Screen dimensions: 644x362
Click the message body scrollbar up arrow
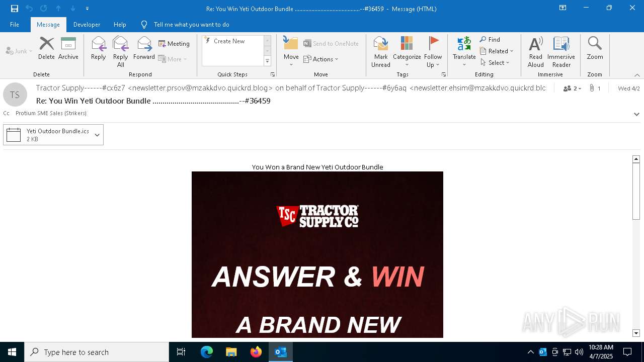click(636, 159)
